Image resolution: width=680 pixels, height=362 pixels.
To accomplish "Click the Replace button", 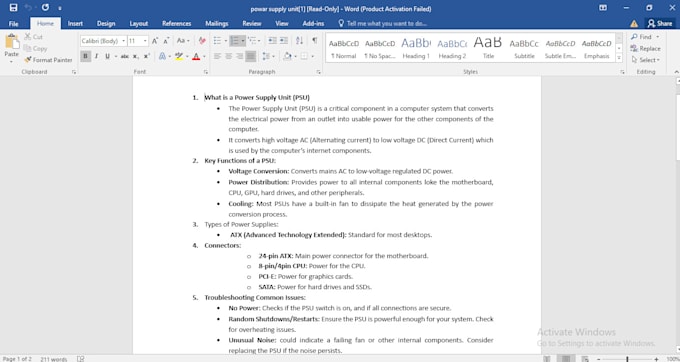I will coord(646,49).
